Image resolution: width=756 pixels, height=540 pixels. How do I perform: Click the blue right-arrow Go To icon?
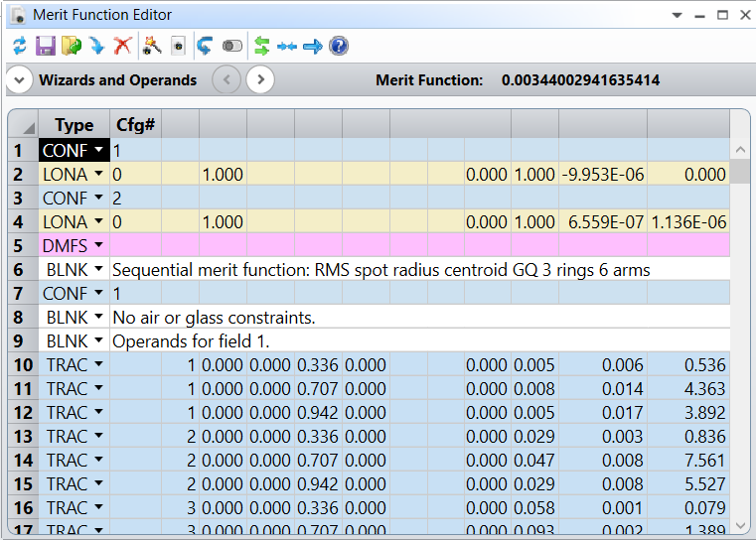coord(313,47)
